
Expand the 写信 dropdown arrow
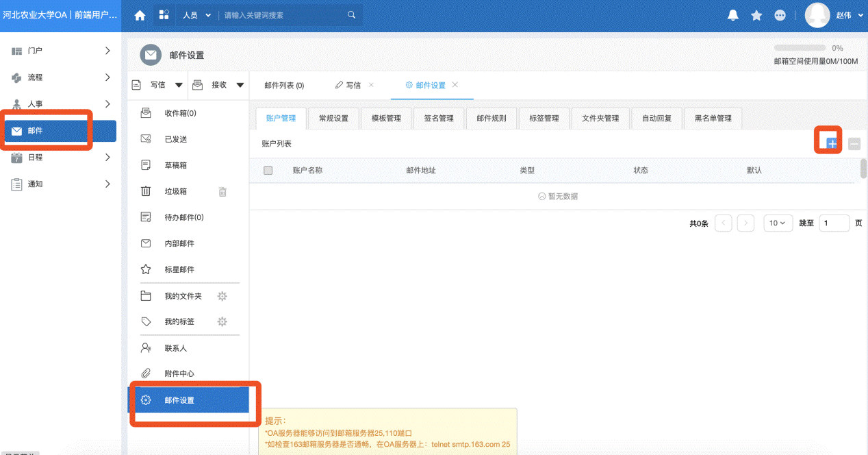pos(179,85)
